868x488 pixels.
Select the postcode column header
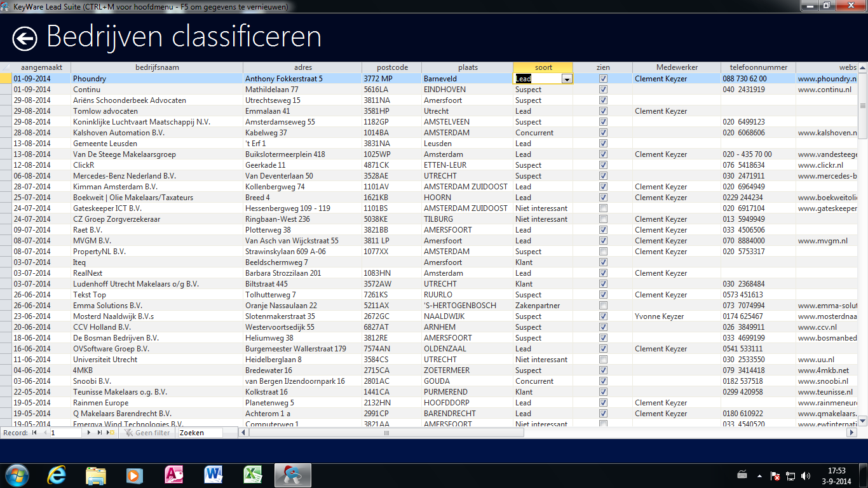[x=391, y=67]
